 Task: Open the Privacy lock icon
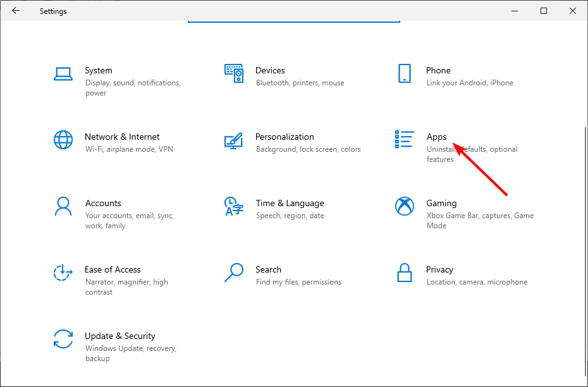[405, 273]
